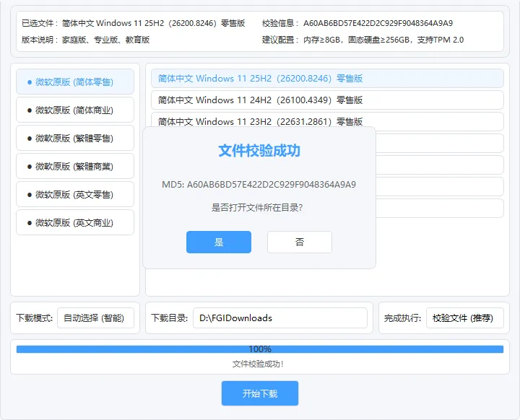Click 已选文件 Windows 11 25H2 text
This screenshot has width=520, height=420.
coord(134,23)
